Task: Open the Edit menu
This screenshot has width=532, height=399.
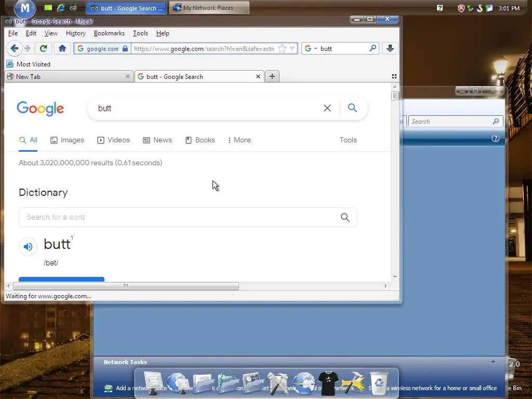Action: (x=31, y=33)
